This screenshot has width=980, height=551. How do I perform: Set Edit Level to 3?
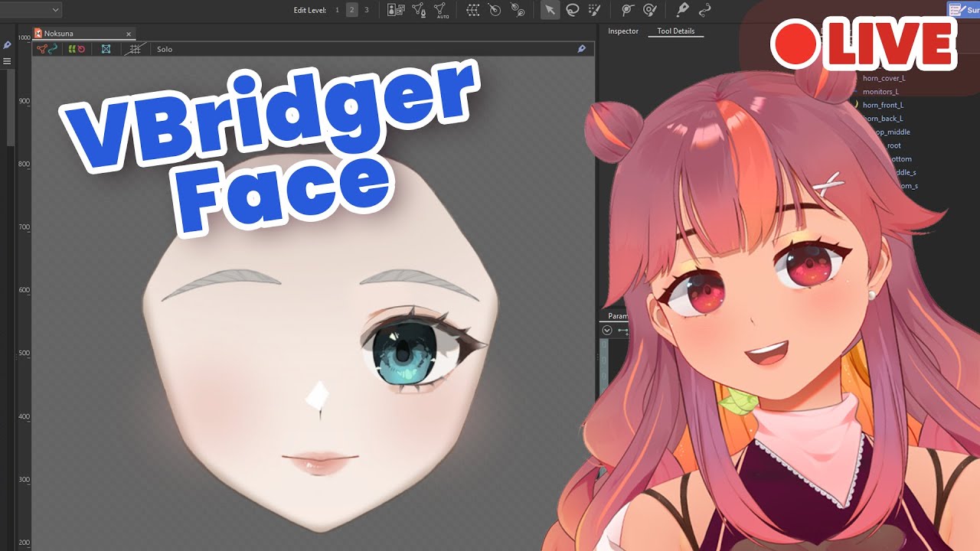coord(367,10)
